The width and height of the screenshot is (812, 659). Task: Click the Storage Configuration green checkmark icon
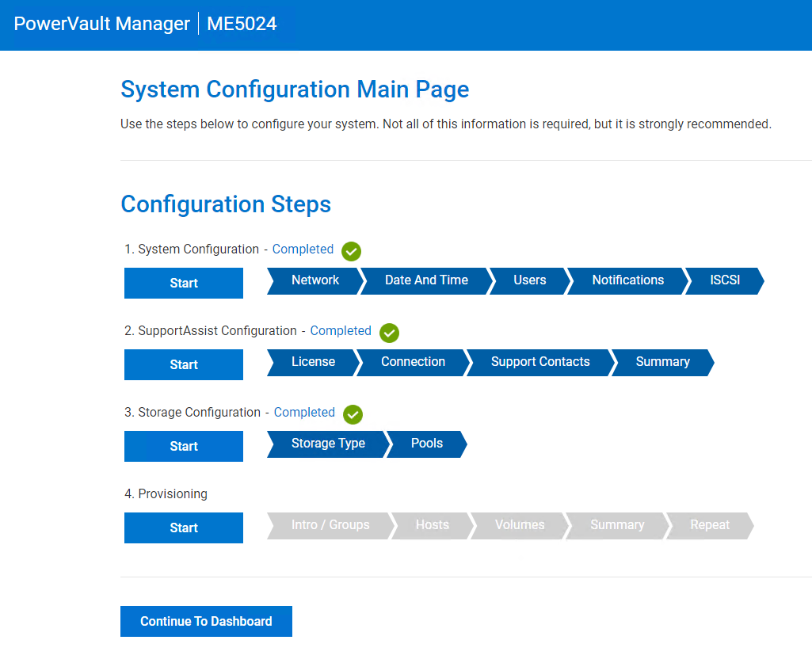pyautogui.click(x=353, y=414)
